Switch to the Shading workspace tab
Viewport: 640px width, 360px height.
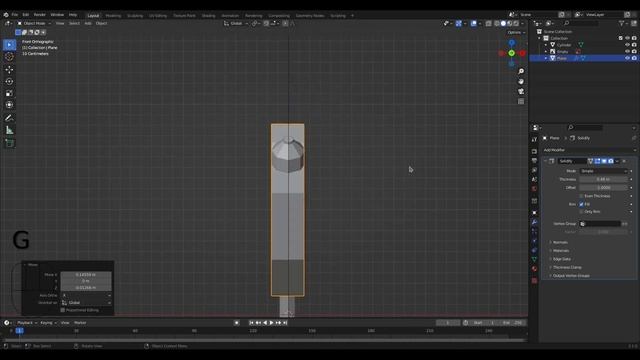click(x=208, y=16)
